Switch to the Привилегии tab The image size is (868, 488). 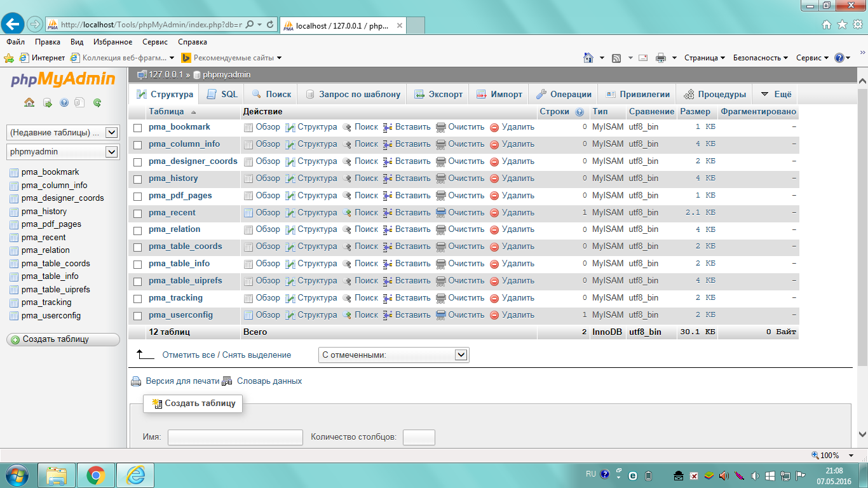tap(637, 94)
